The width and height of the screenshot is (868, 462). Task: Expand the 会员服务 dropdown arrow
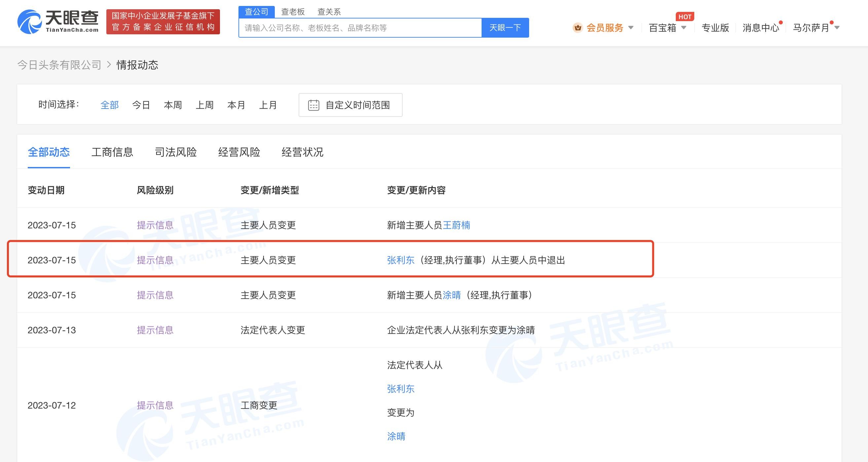pyautogui.click(x=631, y=28)
